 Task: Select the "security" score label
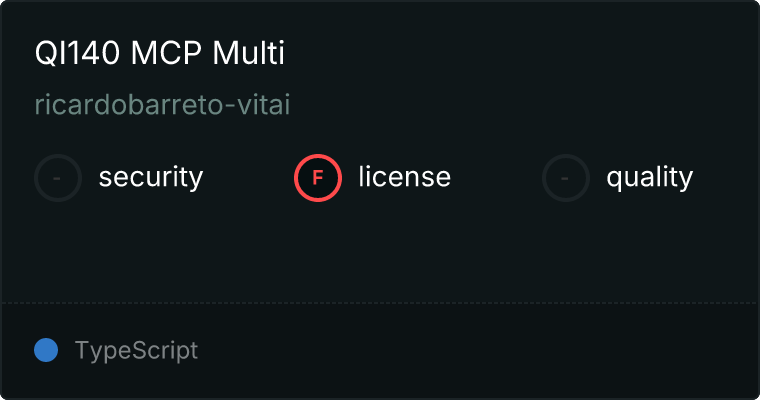[x=151, y=178]
